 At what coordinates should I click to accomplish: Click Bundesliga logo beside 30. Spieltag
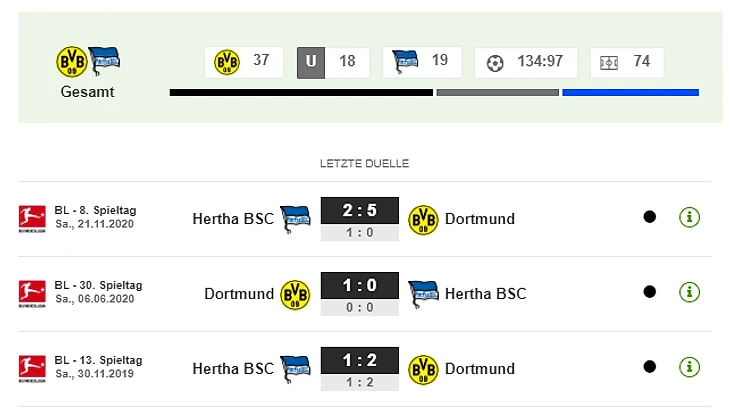tap(32, 294)
